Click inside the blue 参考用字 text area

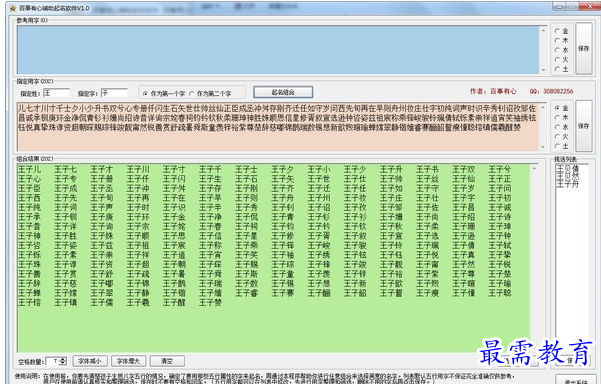click(278, 50)
